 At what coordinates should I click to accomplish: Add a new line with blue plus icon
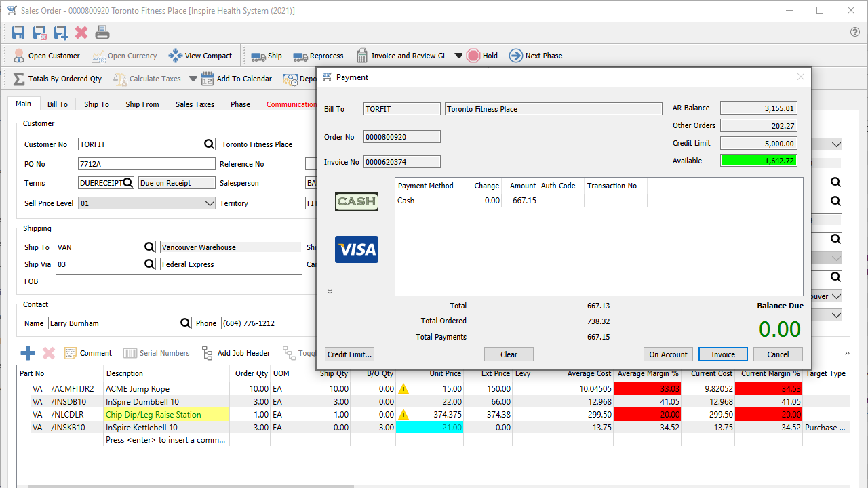point(28,353)
